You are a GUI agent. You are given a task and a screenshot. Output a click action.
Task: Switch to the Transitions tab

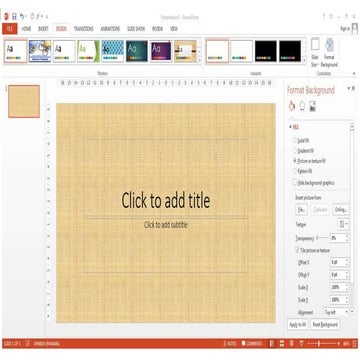(84, 29)
